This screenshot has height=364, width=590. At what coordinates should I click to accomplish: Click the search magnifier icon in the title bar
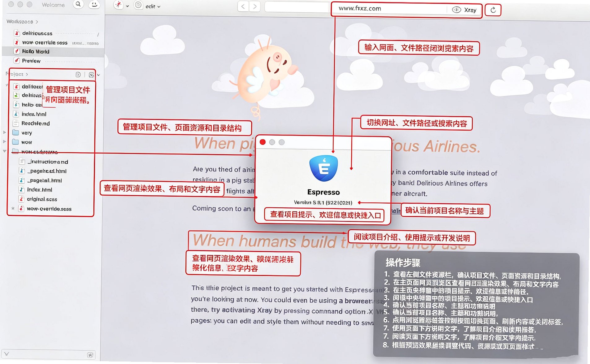point(78,4)
